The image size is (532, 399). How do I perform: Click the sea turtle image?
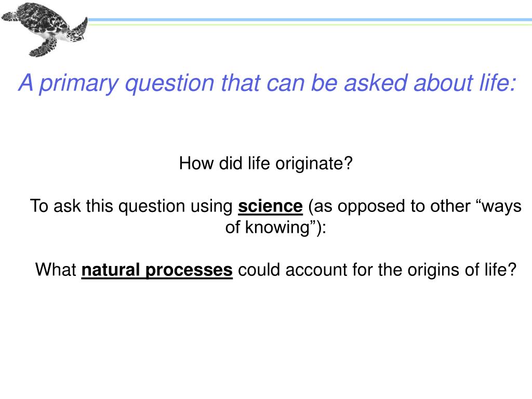point(44,30)
